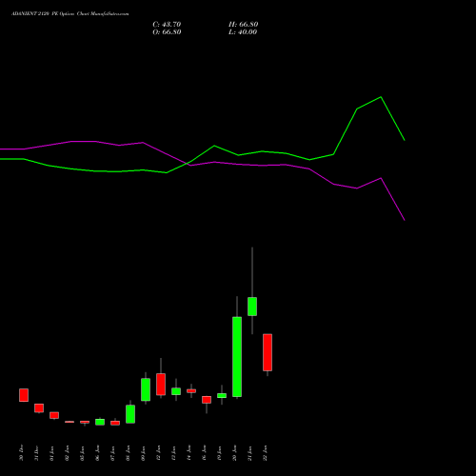Click the 12 Jan date label
The width and height of the screenshot is (476, 476).
tap(158, 453)
